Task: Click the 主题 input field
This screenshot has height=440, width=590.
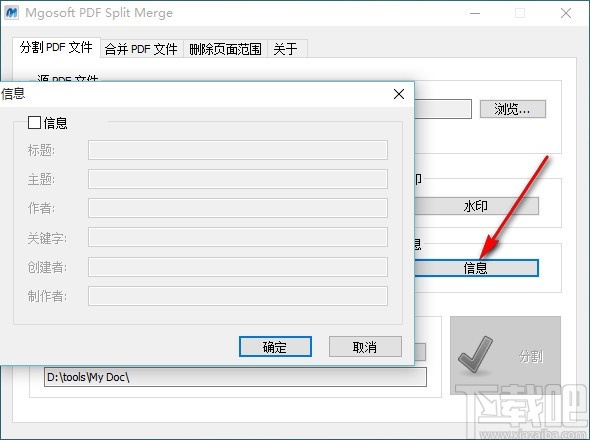Action: pos(238,179)
